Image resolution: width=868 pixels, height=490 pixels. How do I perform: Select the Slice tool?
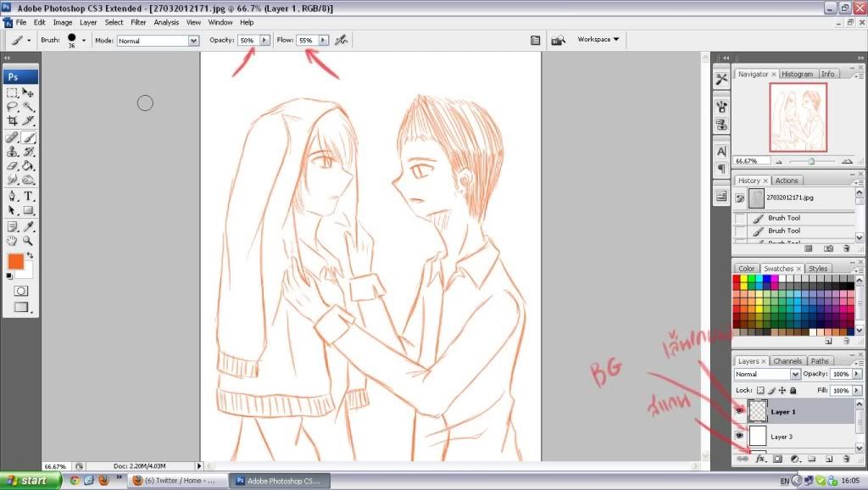coord(28,120)
